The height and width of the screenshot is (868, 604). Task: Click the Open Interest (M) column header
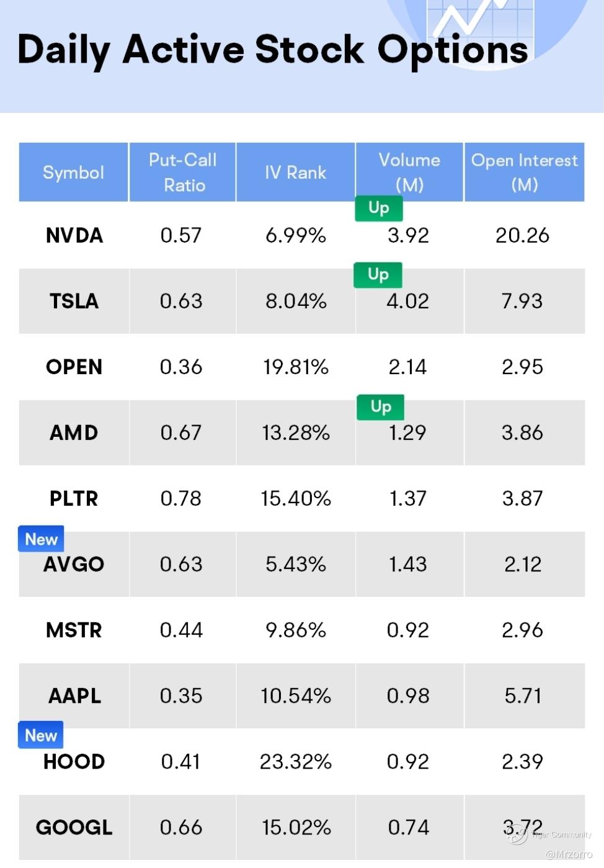click(x=524, y=172)
